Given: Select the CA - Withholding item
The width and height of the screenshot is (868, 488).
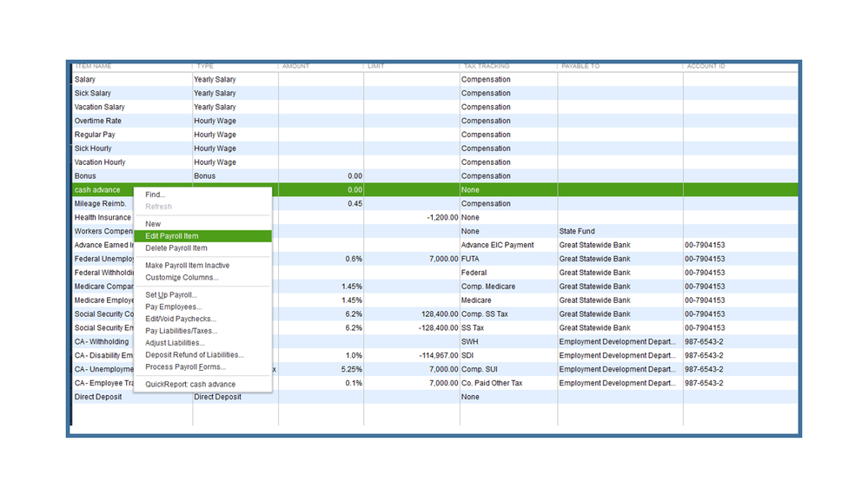Looking at the screenshot, I should click(x=102, y=342).
